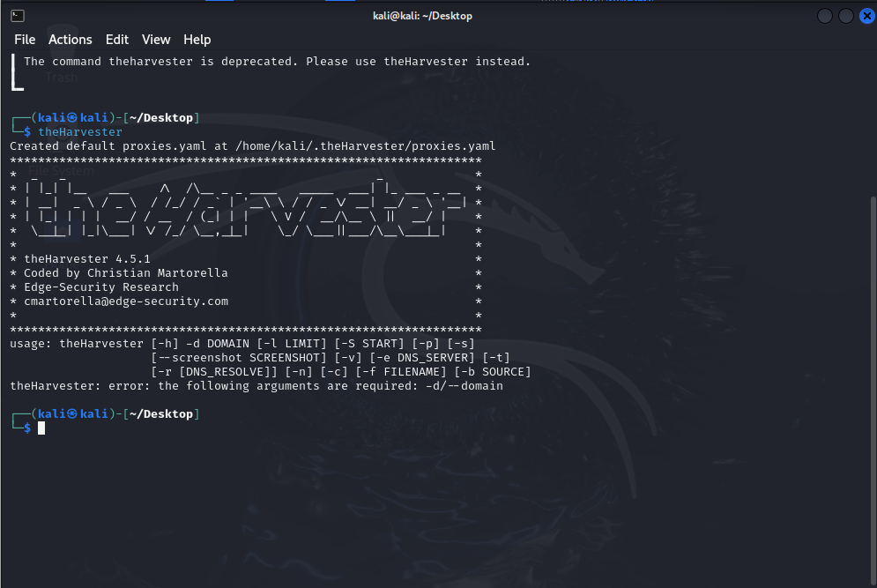The height and width of the screenshot is (588, 877).
Task: Click the email cmartorella@edge-security.com
Action: tap(126, 301)
